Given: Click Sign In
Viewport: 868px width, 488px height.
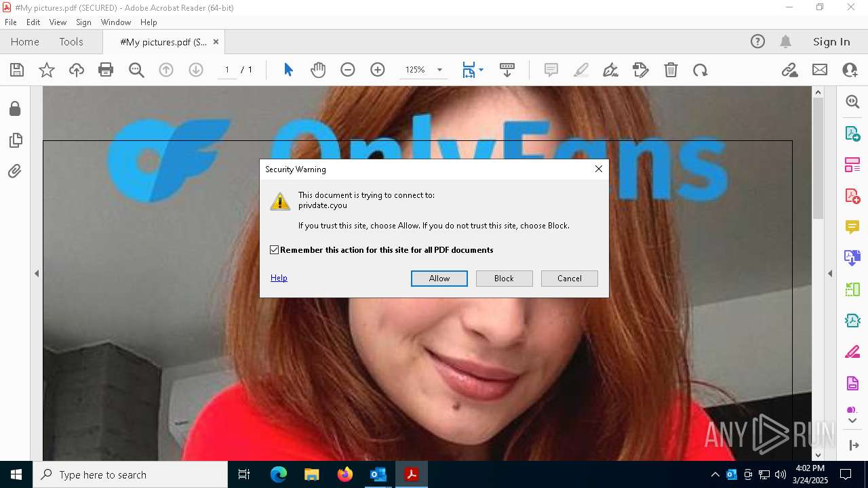Looking at the screenshot, I should (831, 41).
